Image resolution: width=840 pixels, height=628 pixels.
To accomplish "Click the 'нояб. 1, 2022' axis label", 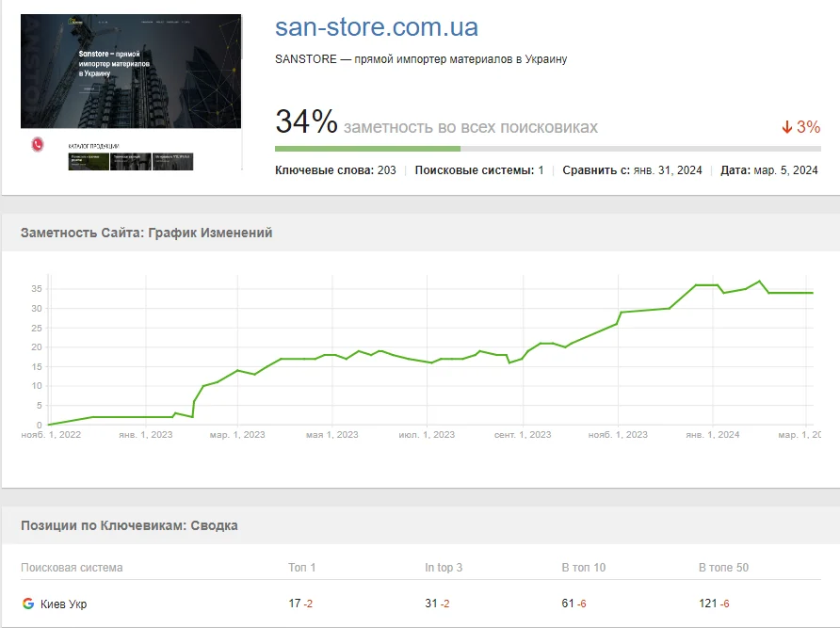I will pyautogui.click(x=51, y=435).
